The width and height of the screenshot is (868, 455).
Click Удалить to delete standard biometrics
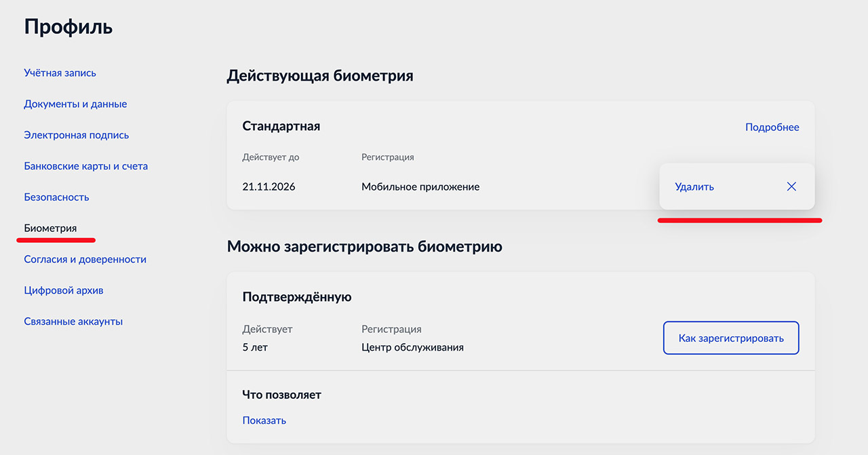coord(694,186)
